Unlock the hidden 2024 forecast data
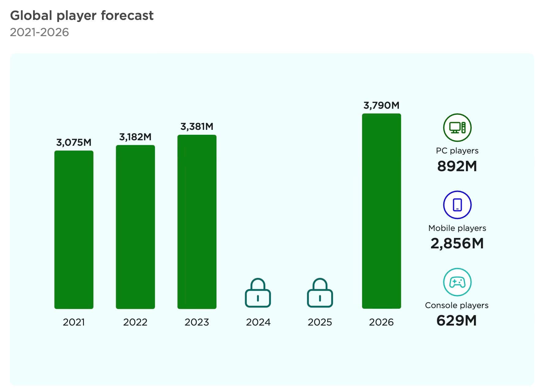The height and width of the screenshot is (392, 541). tap(258, 292)
